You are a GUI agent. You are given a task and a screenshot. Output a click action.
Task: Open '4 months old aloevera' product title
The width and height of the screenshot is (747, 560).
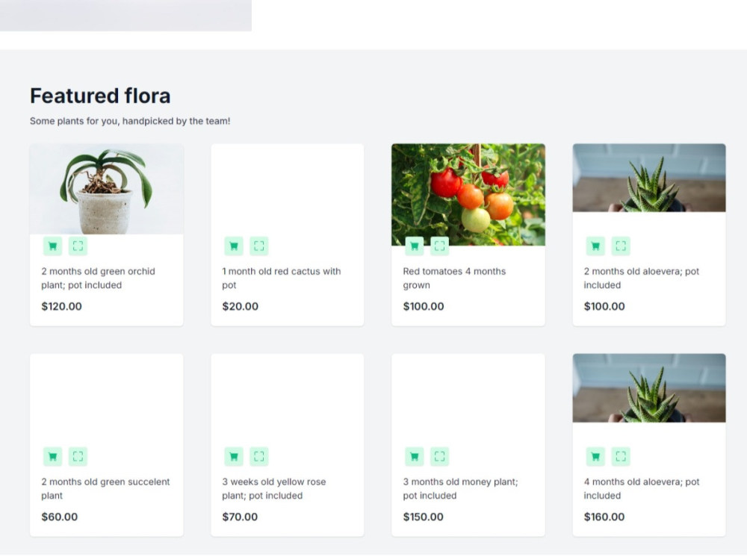tap(642, 488)
